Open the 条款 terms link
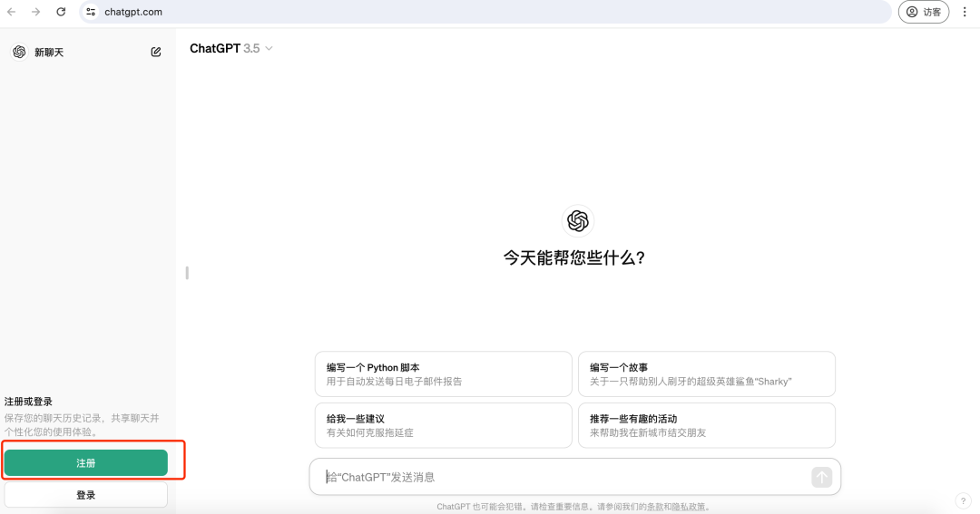980x514 pixels. coord(654,507)
